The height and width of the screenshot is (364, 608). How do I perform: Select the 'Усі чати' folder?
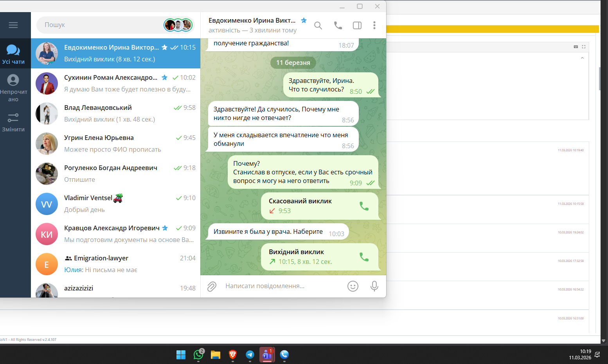point(13,54)
